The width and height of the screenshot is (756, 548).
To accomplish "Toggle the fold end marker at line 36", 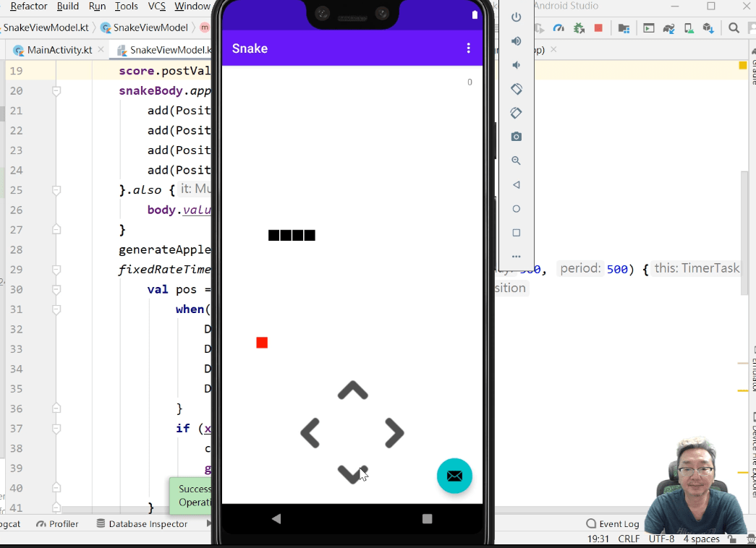I will click(x=56, y=408).
